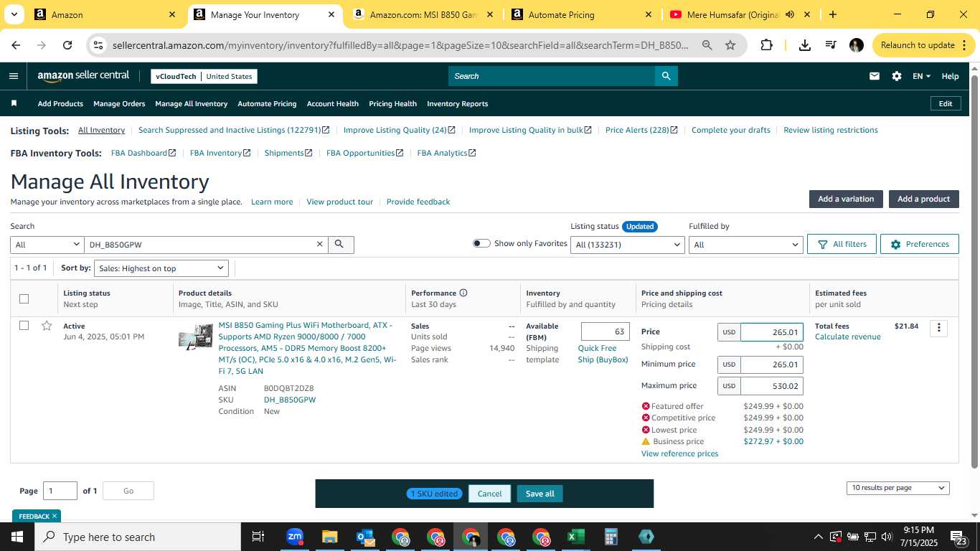Go back using the browser arrow
The image size is (980, 551).
16,45
